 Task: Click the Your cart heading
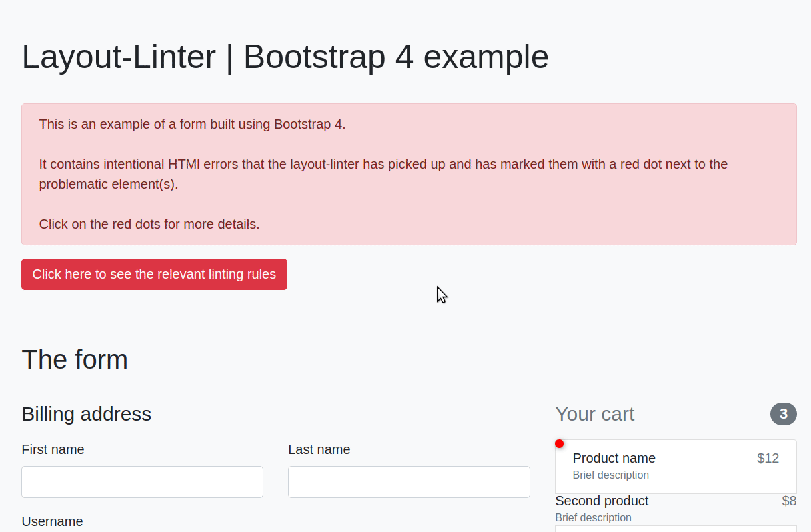click(594, 414)
